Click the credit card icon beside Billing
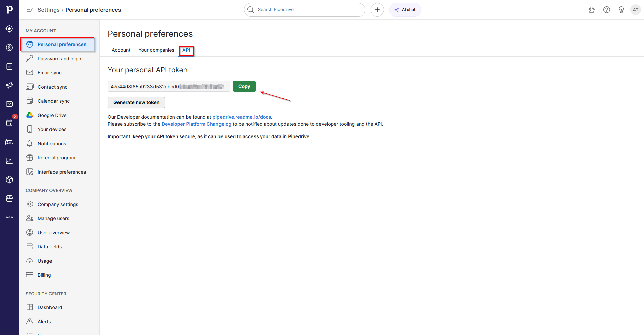 30,275
